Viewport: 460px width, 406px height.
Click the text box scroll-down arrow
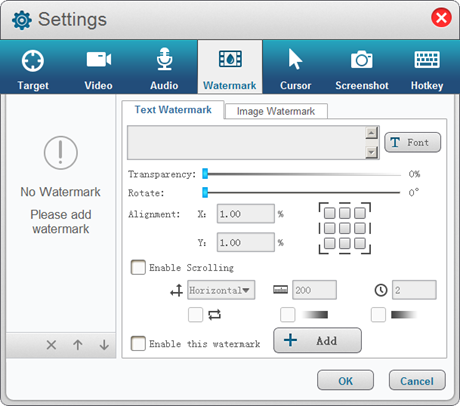tap(371, 153)
